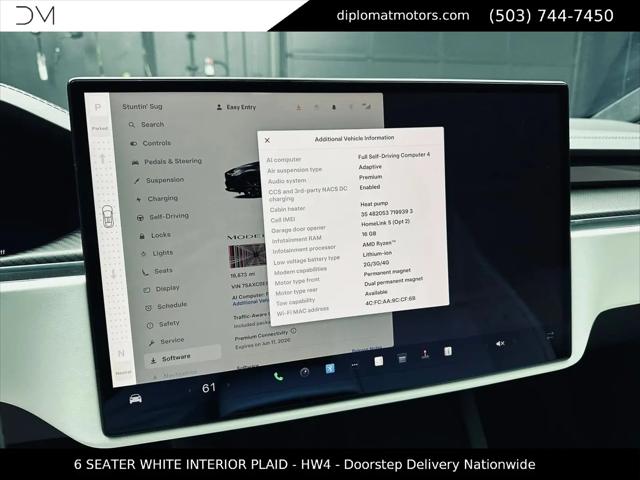Viewport: 640px width, 480px height.
Task: Open the Search field in settings
Action: click(147, 124)
